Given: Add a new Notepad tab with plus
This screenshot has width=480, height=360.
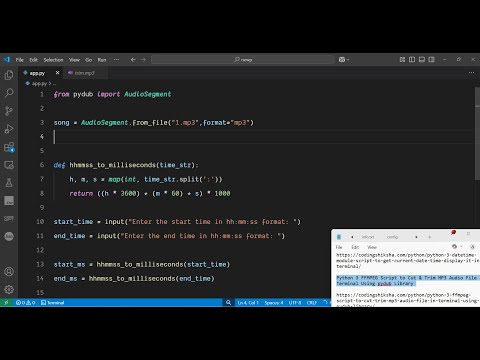Looking at the screenshot, I should coord(430,237).
